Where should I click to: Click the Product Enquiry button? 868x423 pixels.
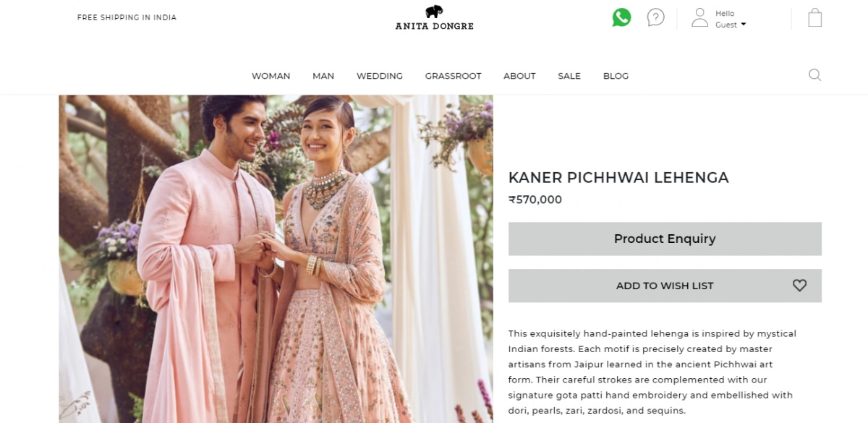[665, 239]
